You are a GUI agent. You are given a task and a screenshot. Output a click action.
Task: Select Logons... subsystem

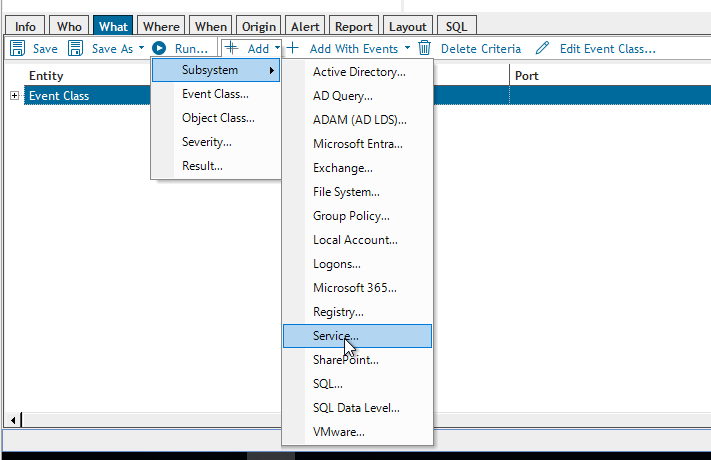pyautogui.click(x=357, y=264)
